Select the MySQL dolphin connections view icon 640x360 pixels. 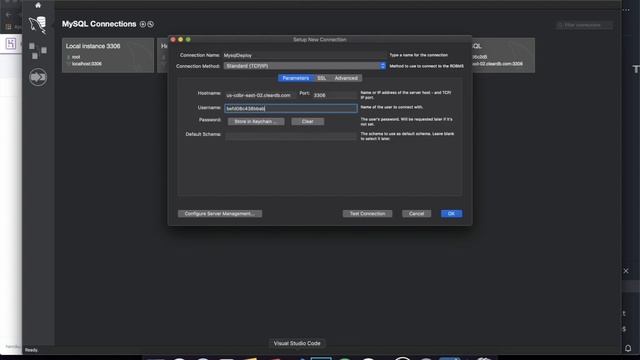pyautogui.click(x=38, y=25)
